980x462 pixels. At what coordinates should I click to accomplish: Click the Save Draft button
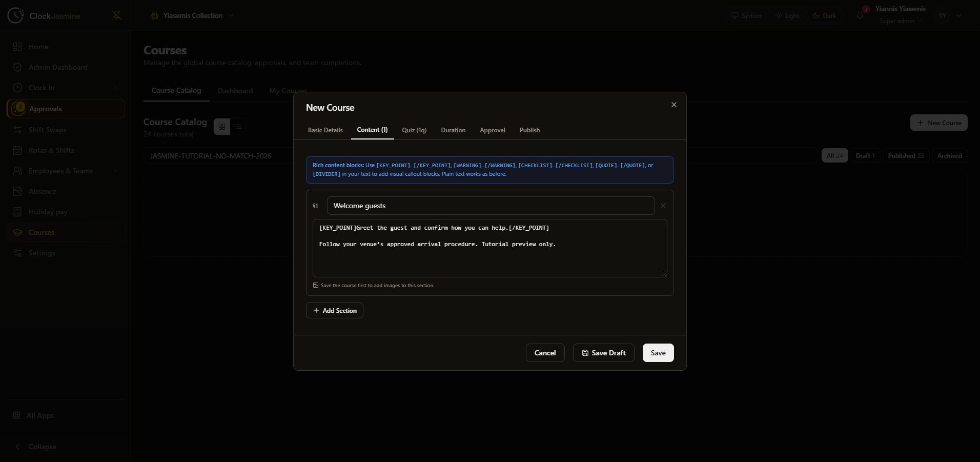point(604,353)
